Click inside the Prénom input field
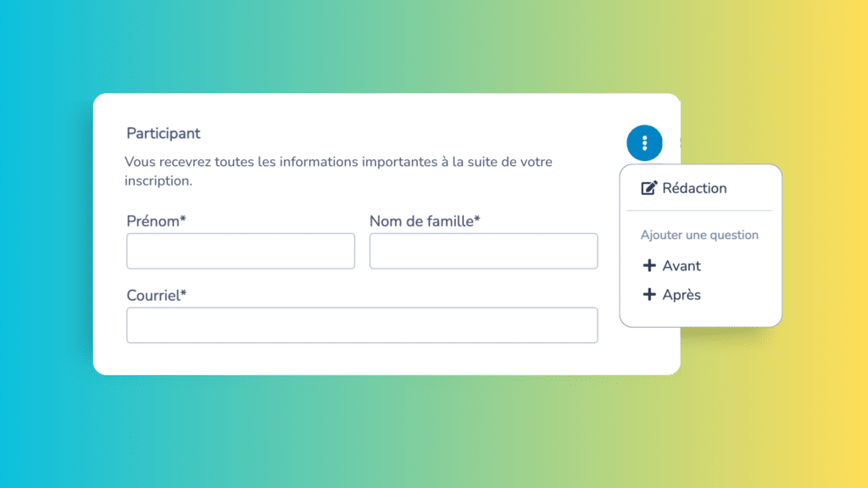 pos(240,251)
